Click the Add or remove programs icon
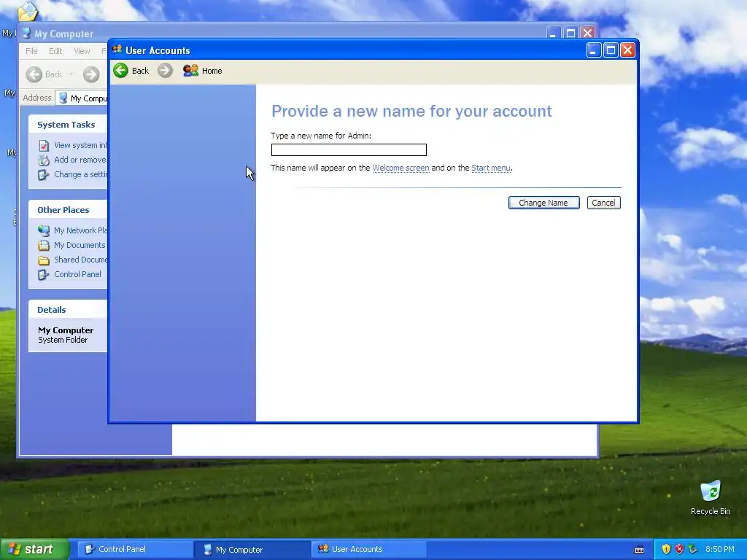747x560 pixels. pyautogui.click(x=43, y=160)
